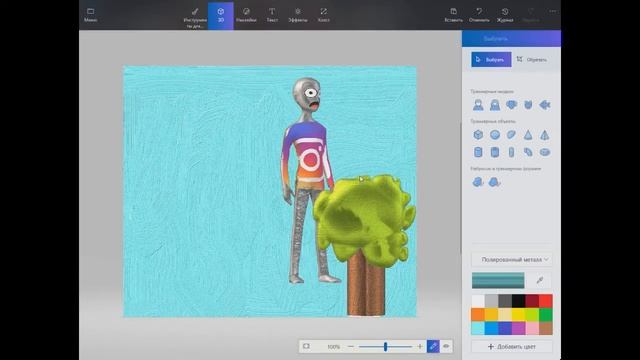640x360 pixels.
Task: Click the Add color button
Action: click(512, 346)
